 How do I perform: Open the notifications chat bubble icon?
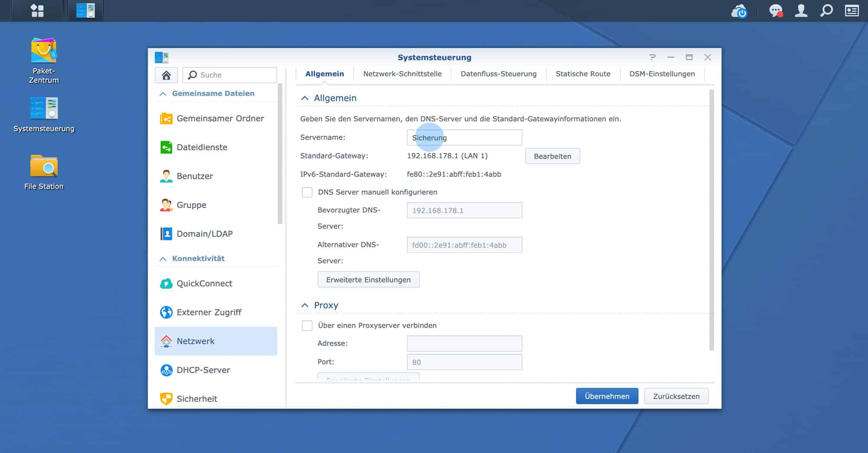tap(776, 11)
